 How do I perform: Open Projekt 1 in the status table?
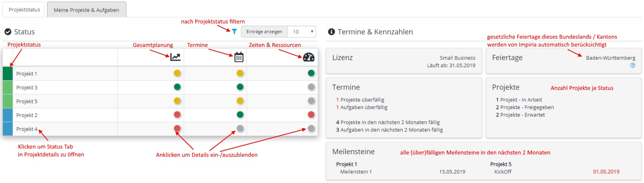point(27,74)
